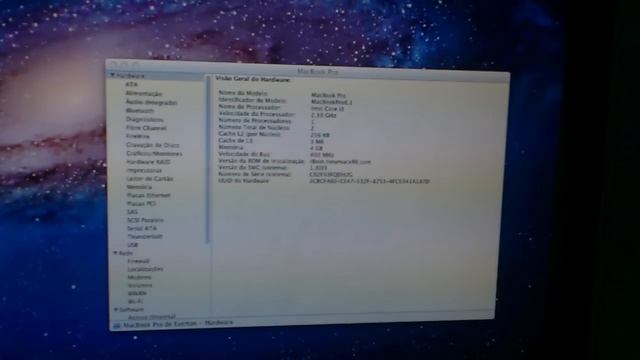Screen dimensions: 640x360
Task: Open Diagnósticos in the sidebar
Action: 145,119
